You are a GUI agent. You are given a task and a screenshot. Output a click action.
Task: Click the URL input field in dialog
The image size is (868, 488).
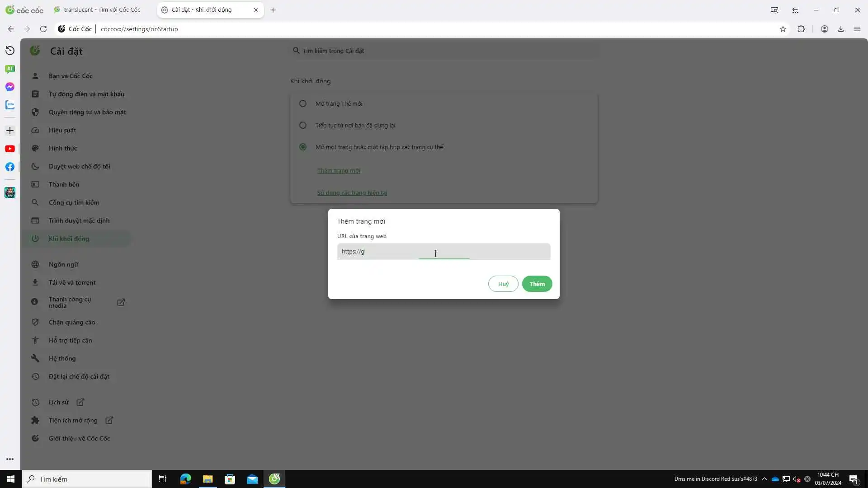[443, 251]
